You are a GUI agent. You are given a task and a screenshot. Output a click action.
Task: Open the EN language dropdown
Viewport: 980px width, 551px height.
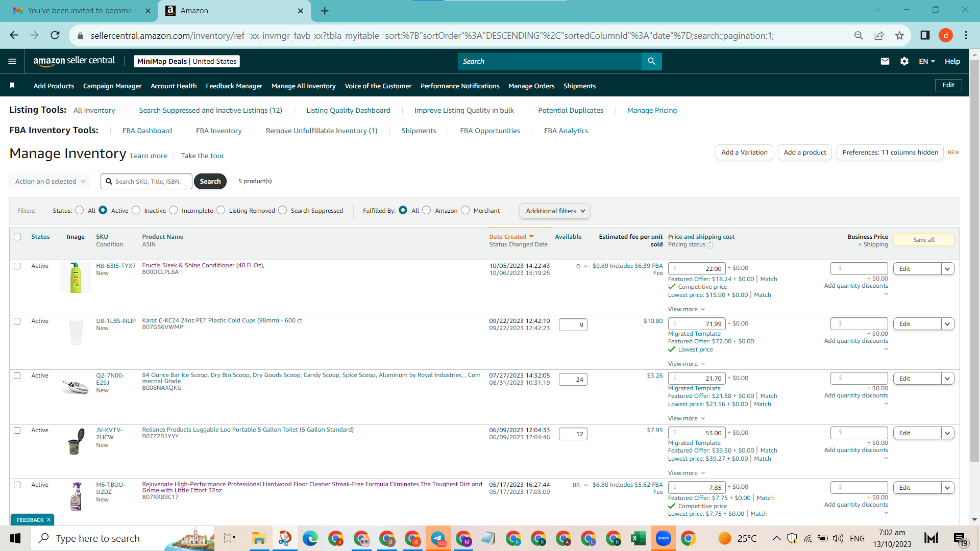pos(927,61)
